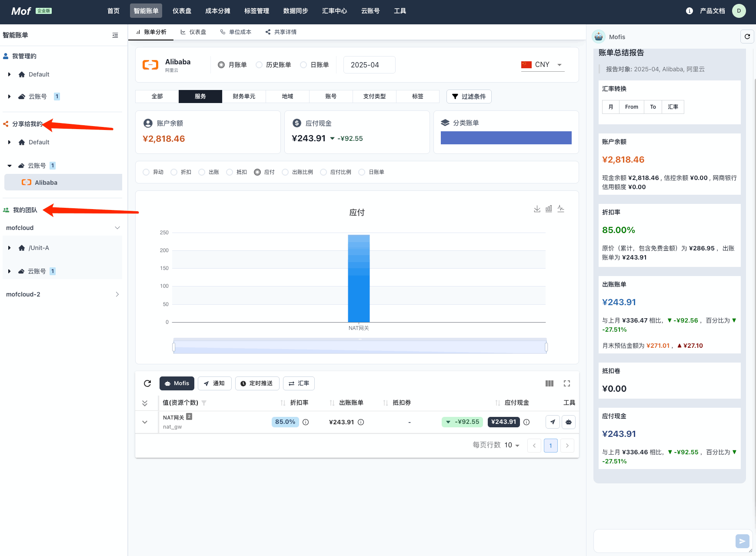Download the 应付 chart data
The image size is (756, 556).
point(537,209)
